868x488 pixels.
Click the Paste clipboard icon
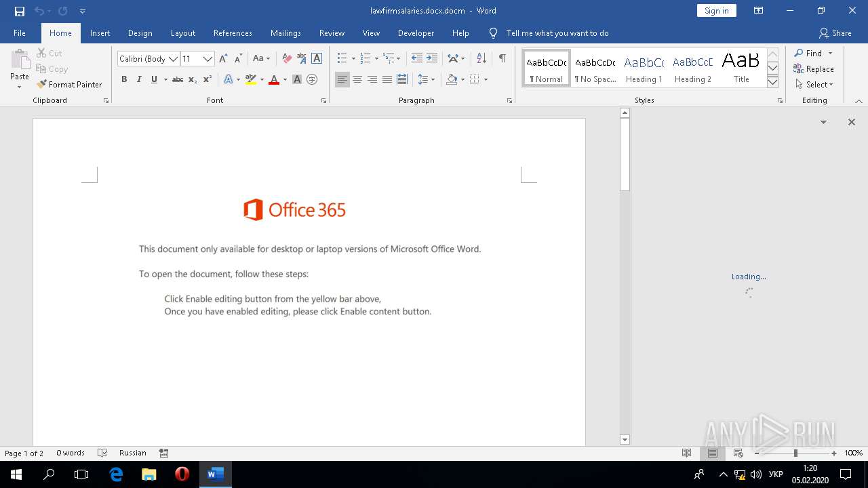20,61
